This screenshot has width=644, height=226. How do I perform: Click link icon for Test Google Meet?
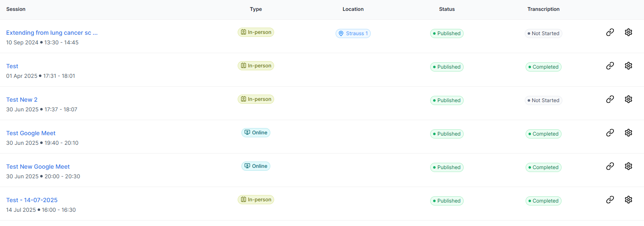610,133
